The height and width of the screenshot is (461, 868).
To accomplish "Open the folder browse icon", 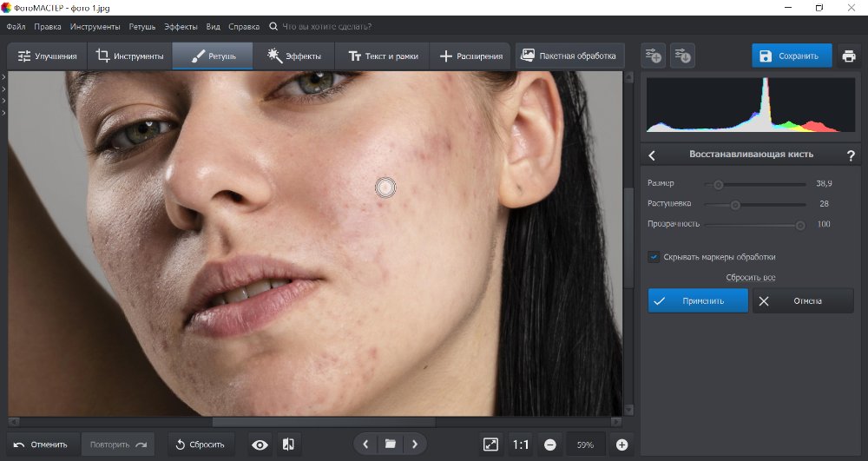I will (391, 445).
